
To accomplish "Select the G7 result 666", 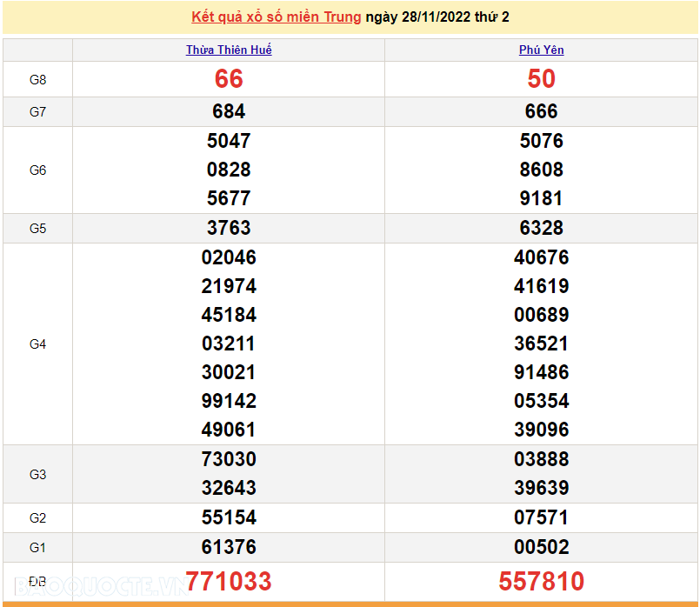I will point(541,111).
